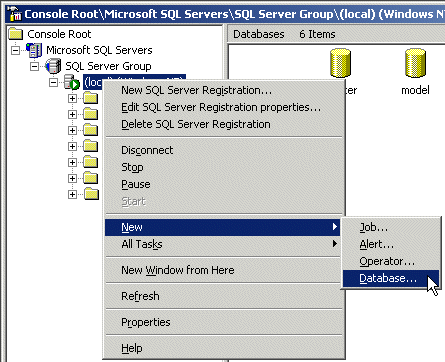Screen dimensions: 445x362
Task: Select the model database icon
Action: 415,63
